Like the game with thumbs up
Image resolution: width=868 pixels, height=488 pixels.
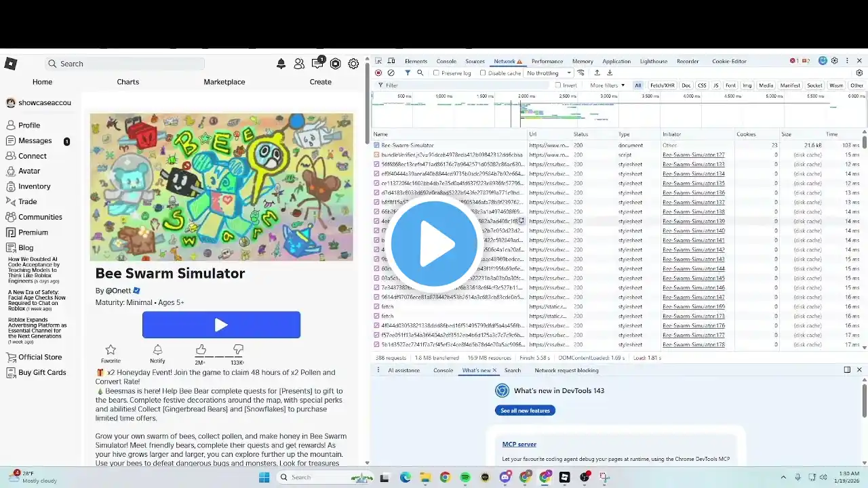pos(201,349)
